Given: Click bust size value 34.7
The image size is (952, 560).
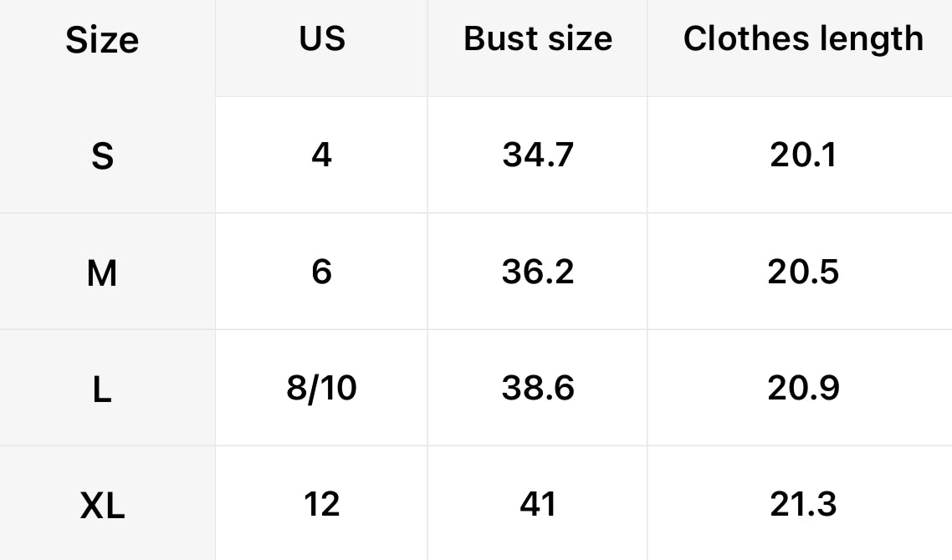Looking at the screenshot, I should pos(538,155).
